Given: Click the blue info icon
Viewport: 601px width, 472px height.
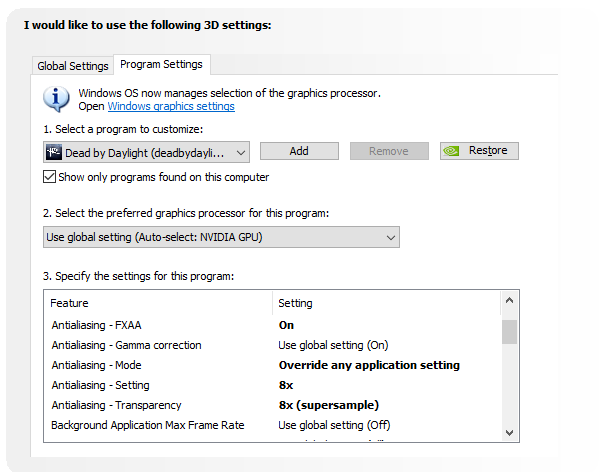Looking at the screenshot, I should pyautogui.click(x=56, y=98).
